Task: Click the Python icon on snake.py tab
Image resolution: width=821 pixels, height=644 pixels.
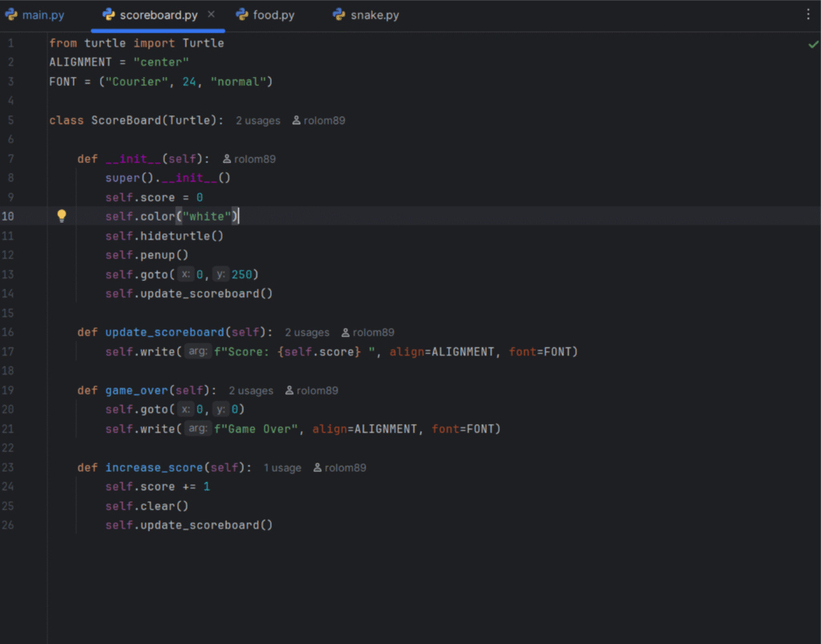Action: pyautogui.click(x=338, y=14)
